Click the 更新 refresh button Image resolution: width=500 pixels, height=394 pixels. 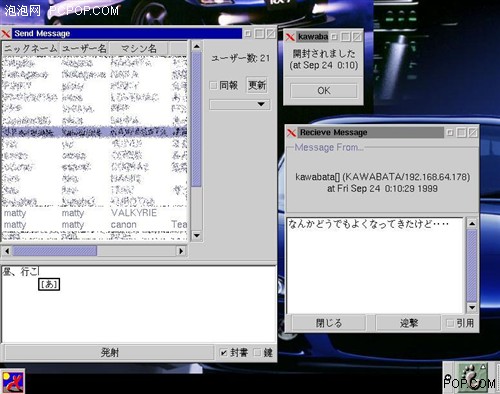click(x=257, y=85)
